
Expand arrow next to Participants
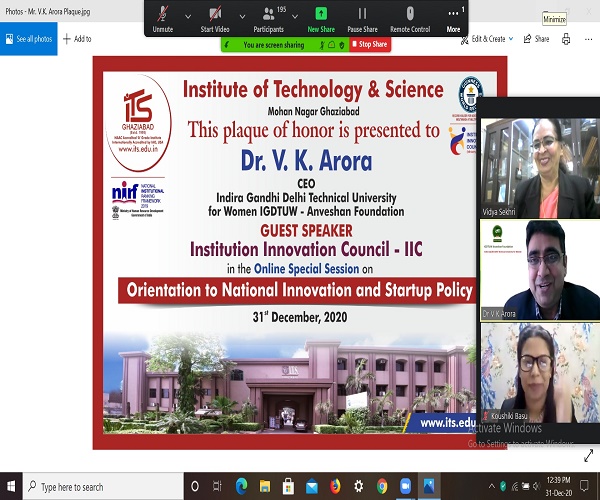[295, 16]
